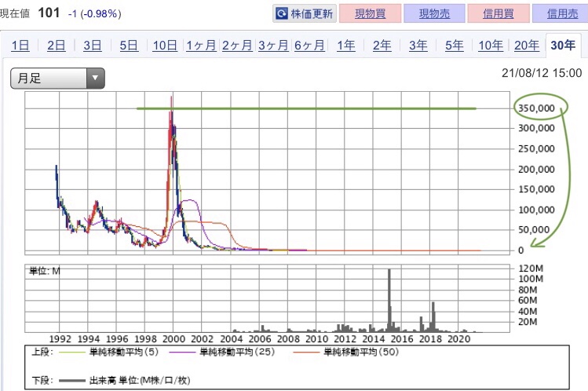Click the 単純移動平均(50) legend entry
588x391 pixels.
[345, 352]
